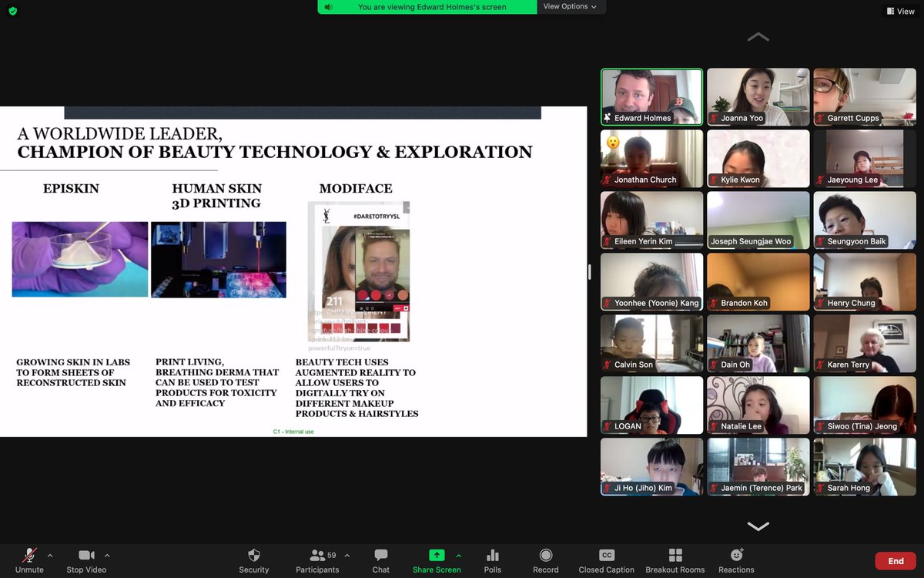Screen dimensions: 924x578
Task: Click the muted mic icon on Joanna Yoo
Action: pos(715,118)
